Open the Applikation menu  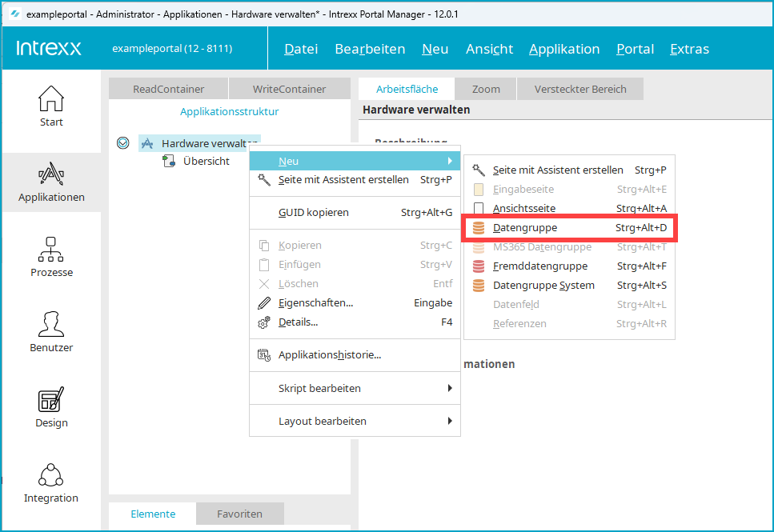coord(564,49)
